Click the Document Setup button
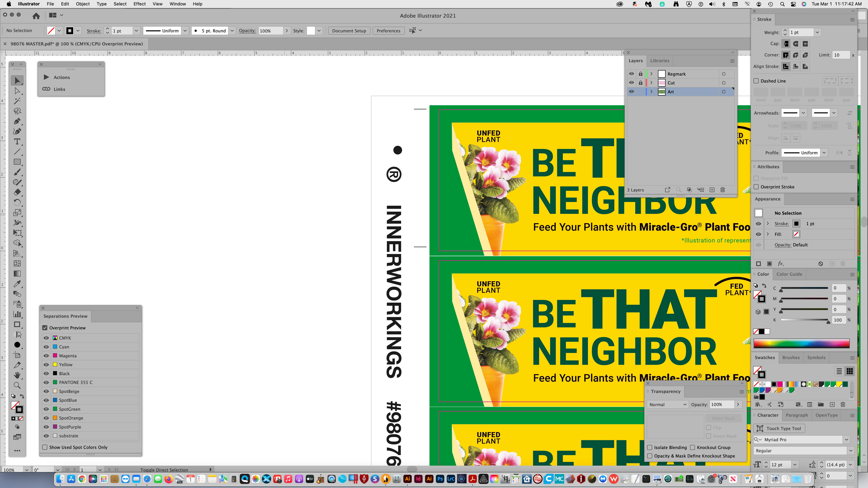This screenshot has height=488, width=868. coord(349,31)
